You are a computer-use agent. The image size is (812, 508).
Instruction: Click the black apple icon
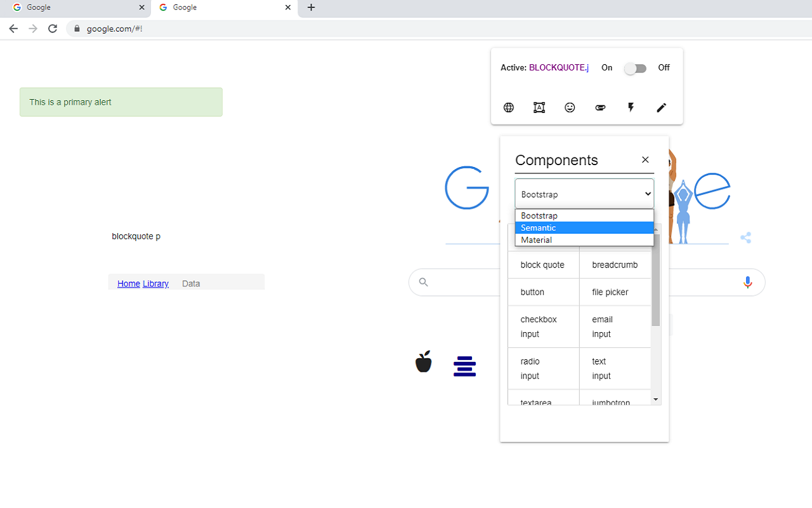pos(423,362)
